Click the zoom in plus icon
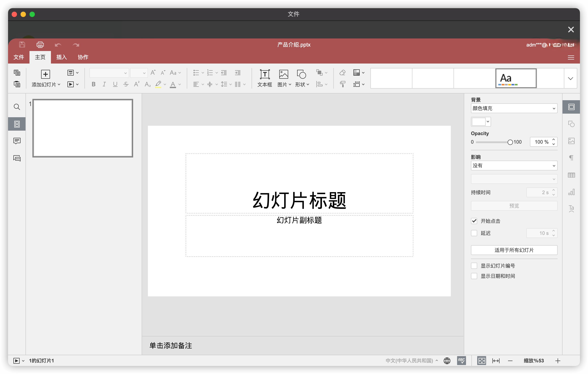 (x=558, y=361)
